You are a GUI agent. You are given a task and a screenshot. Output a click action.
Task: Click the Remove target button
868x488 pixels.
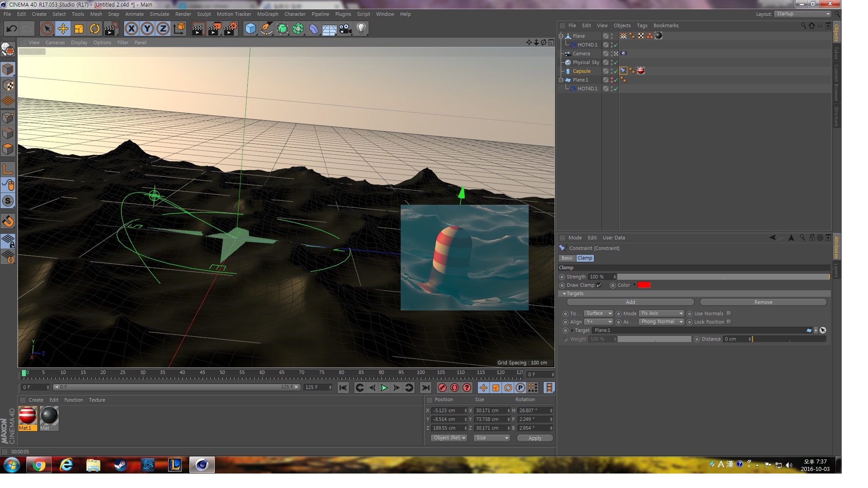[x=763, y=302]
